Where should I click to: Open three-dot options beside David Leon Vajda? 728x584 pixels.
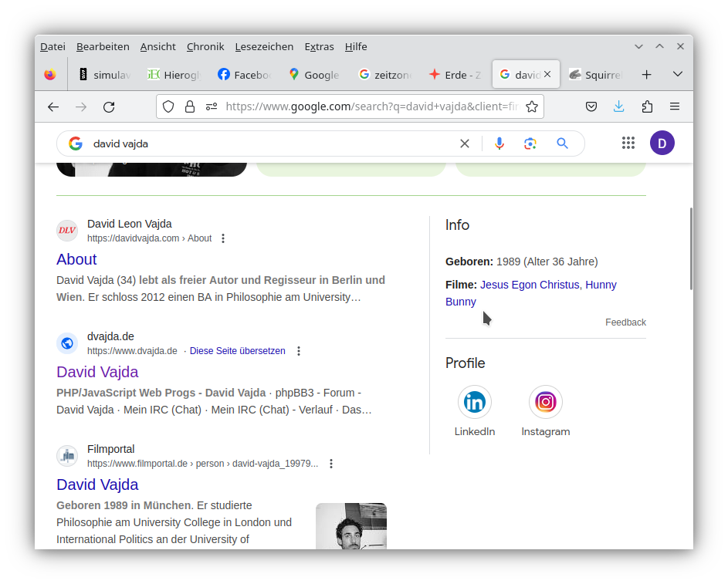coord(222,238)
